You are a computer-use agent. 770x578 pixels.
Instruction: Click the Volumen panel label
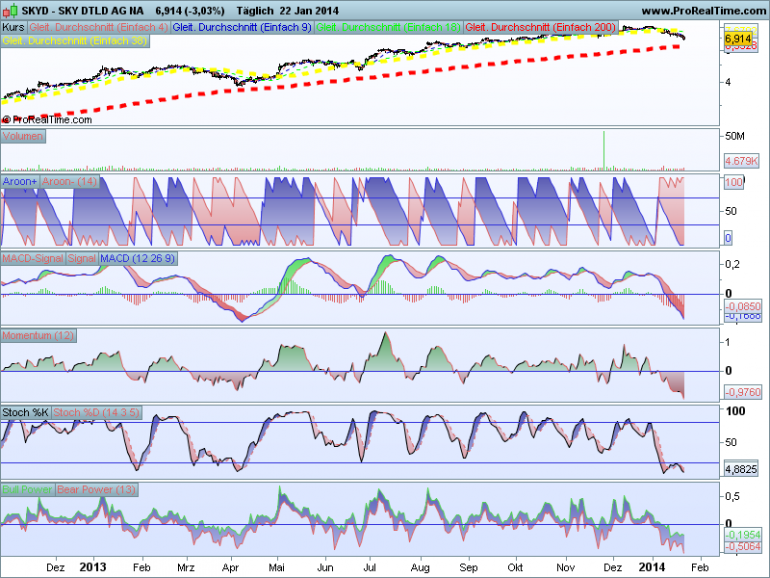pyautogui.click(x=23, y=137)
